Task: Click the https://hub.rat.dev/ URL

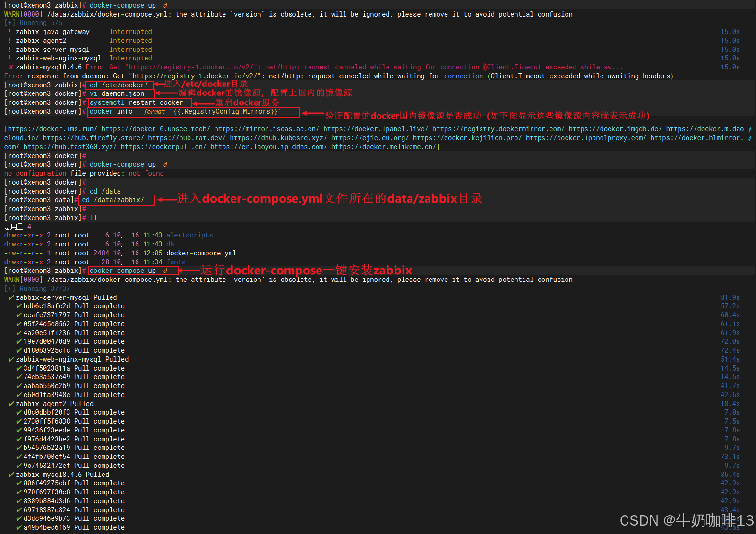Action: click(187, 138)
